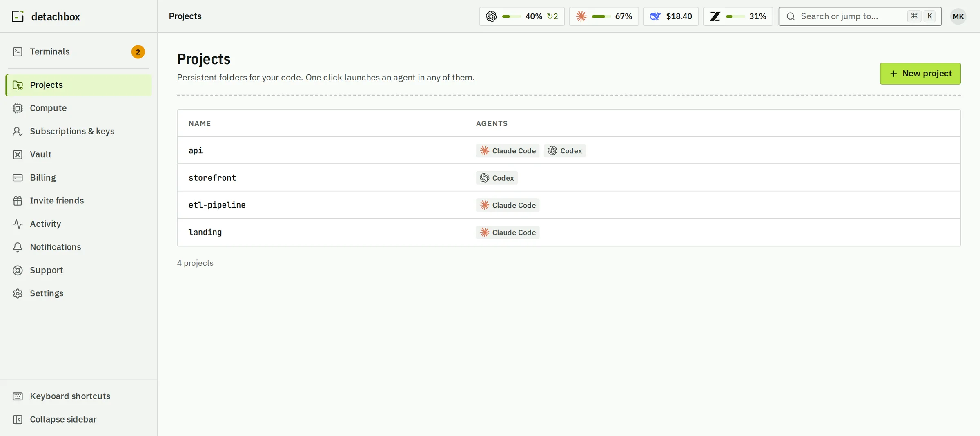The image size is (980, 436).
Task: Click the Activity pulse icon
Action: [x=18, y=224]
